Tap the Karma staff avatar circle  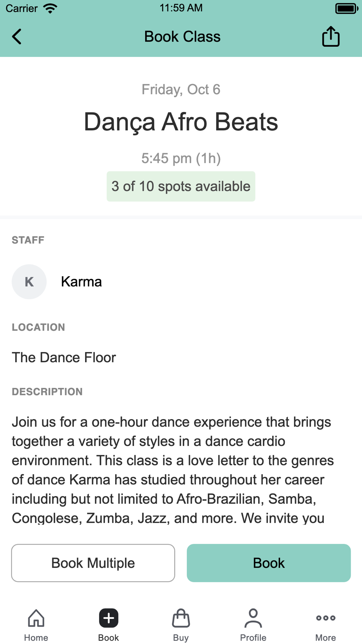coord(29,281)
